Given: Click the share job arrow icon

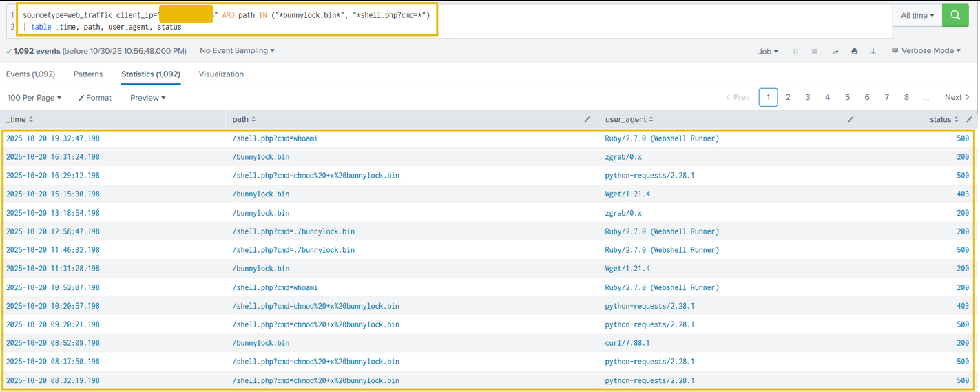Looking at the screenshot, I should point(835,51).
